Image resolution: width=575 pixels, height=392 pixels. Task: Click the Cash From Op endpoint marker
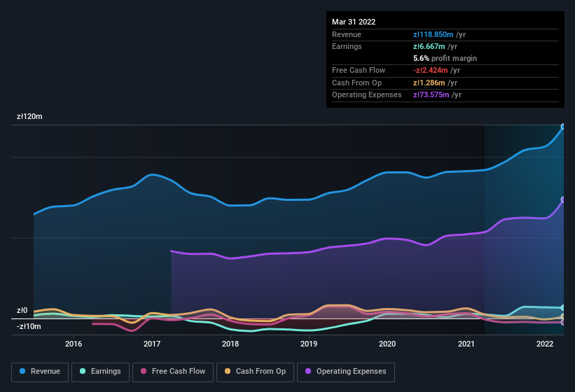pyautogui.click(x=563, y=316)
